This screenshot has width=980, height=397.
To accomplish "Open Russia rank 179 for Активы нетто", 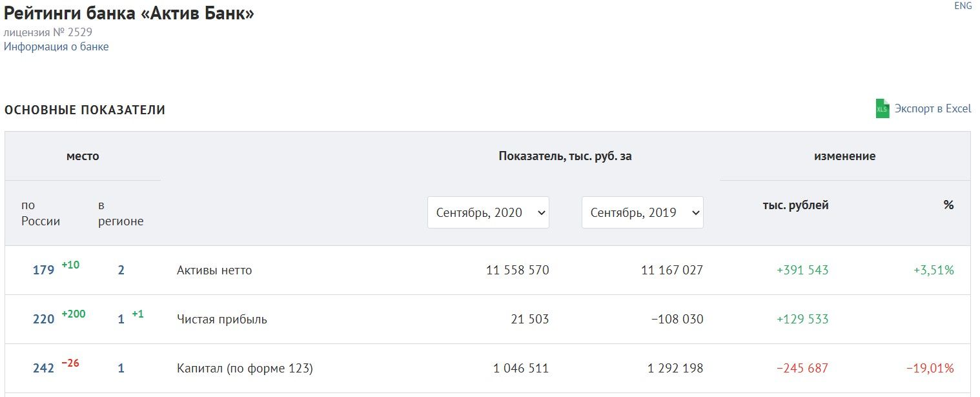I will click(43, 270).
